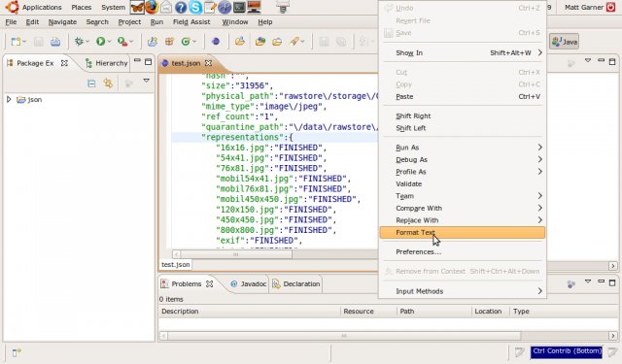
Task: Minimize the Package Explorer view
Action: [137, 60]
